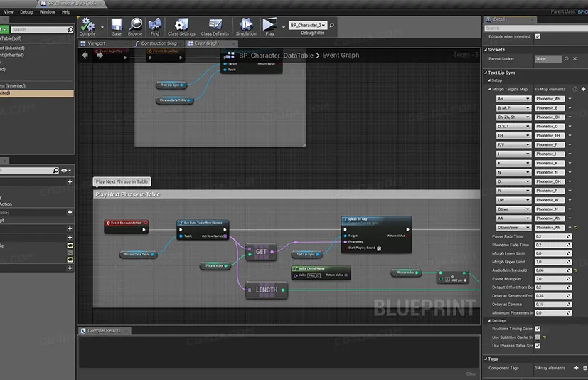588x380 pixels.
Task: Add a Component Tags array element
Action: point(577,368)
